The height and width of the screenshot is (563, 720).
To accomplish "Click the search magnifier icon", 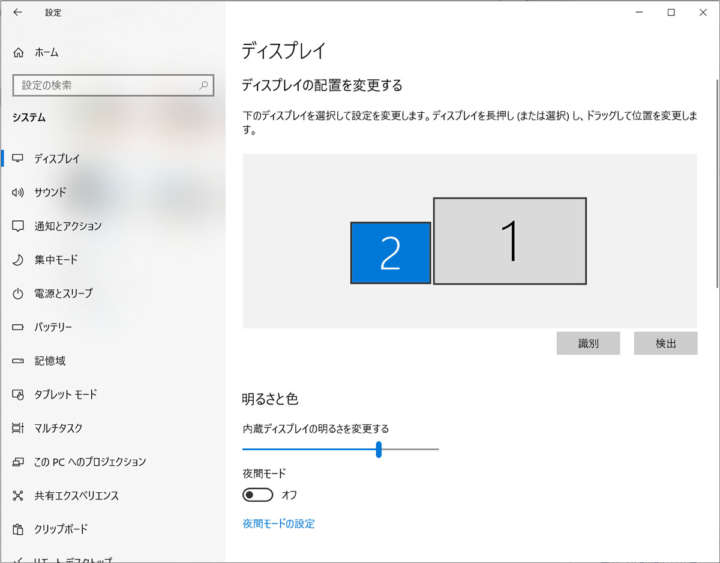I will 203,85.
